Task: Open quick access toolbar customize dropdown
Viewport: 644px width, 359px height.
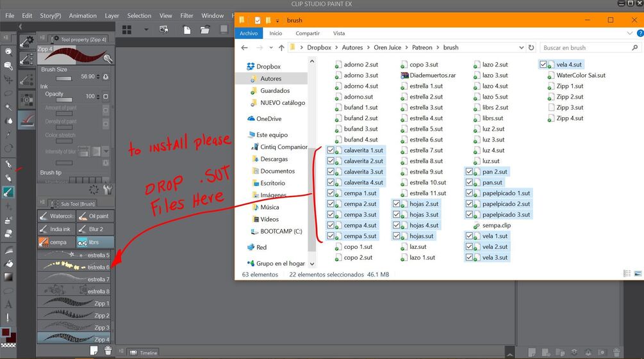Action: click(x=277, y=20)
